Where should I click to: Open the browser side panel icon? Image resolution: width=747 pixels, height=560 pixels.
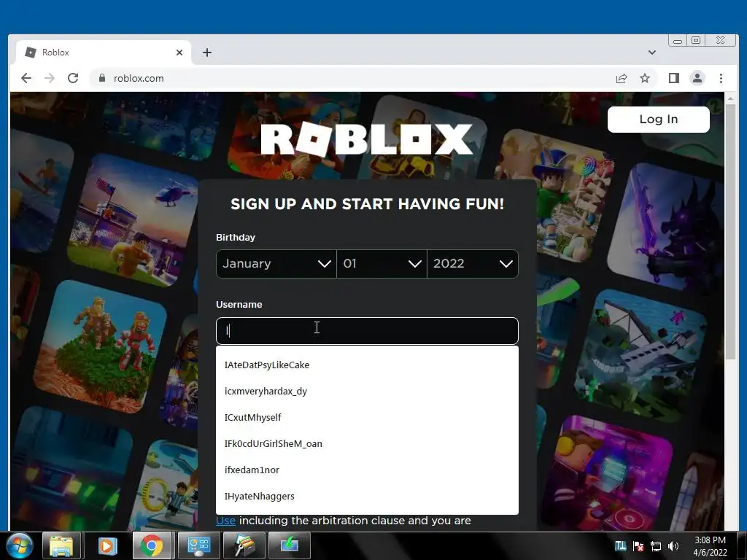click(x=673, y=78)
